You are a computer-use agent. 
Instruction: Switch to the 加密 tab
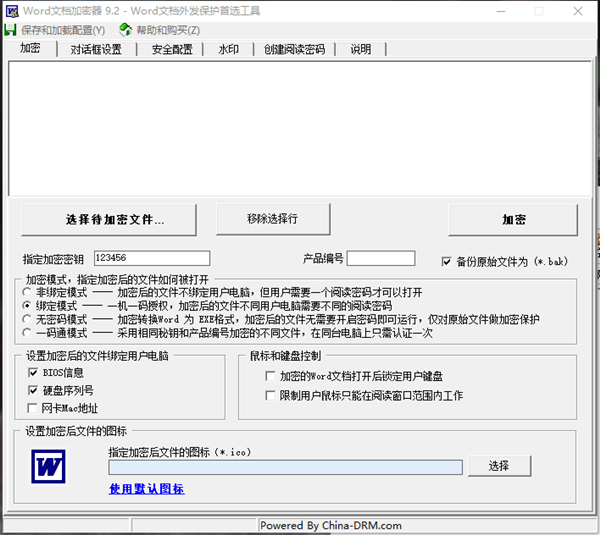pyautogui.click(x=30, y=48)
